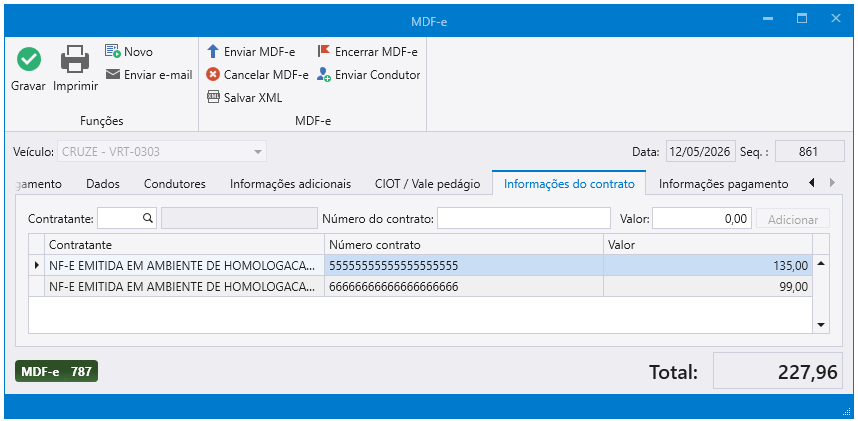The height and width of the screenshot is (421, 858).
Task: Click the Número do contrato input field
Action: pos(524,218)
